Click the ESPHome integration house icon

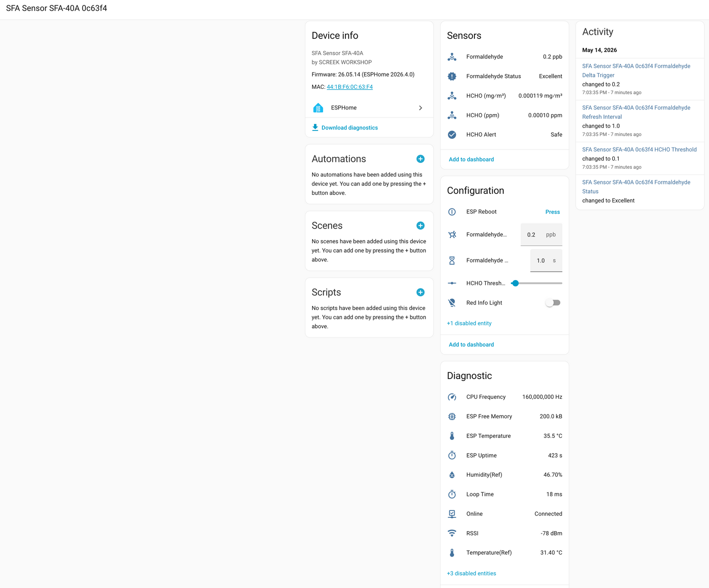point(318,108)
